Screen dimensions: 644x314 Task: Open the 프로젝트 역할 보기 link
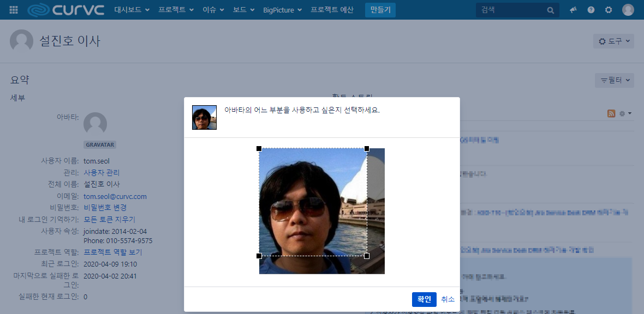point(113,252)
